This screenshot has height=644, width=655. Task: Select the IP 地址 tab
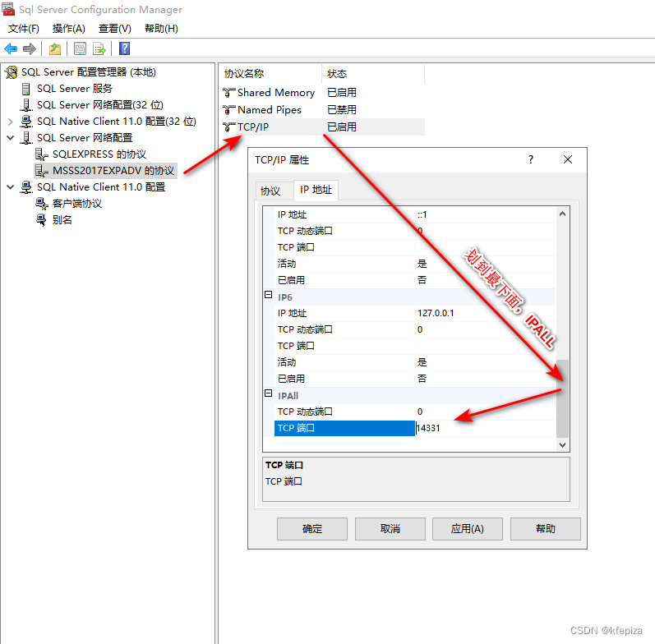[x=316, y=190]
